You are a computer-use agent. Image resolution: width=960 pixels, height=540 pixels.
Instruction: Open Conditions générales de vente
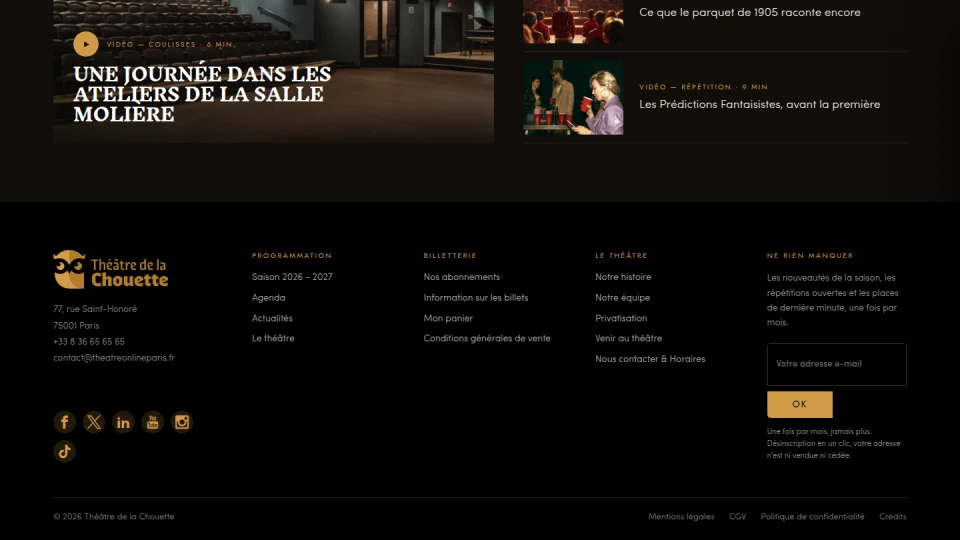[x=487, y=338]
